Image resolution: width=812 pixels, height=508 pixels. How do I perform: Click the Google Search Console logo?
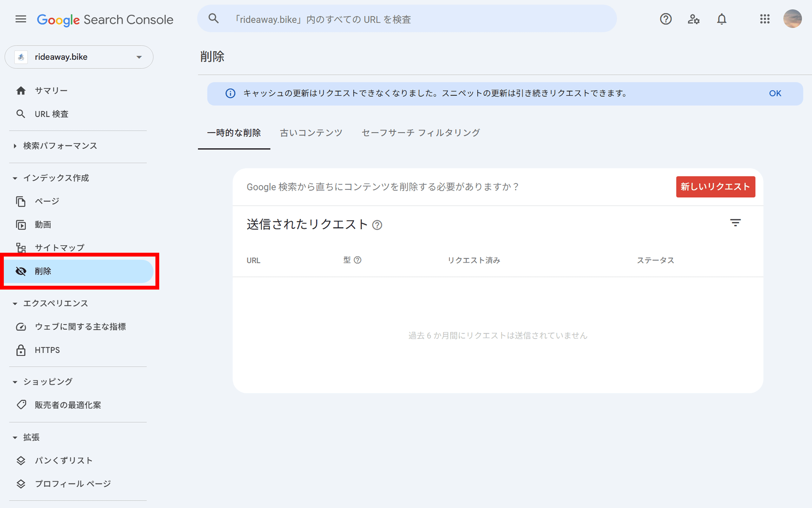105,20
